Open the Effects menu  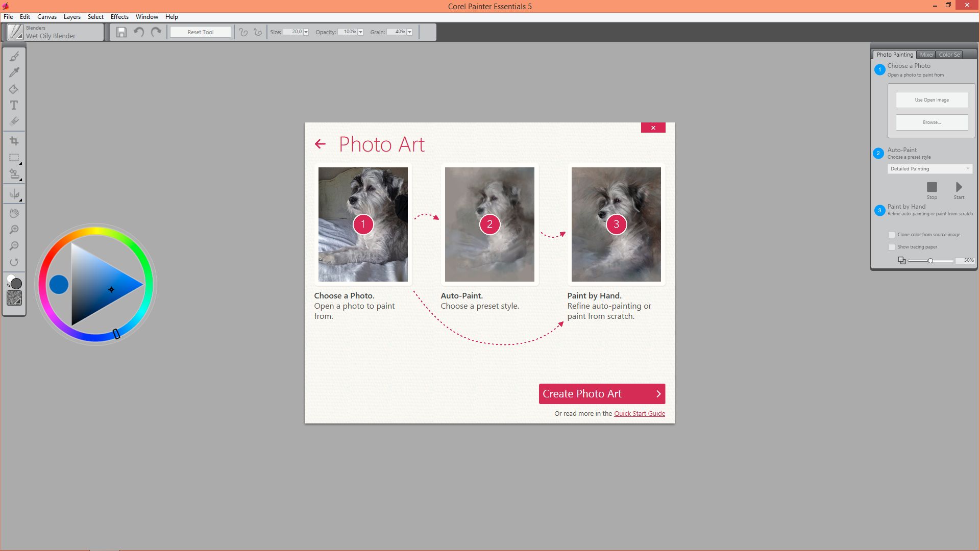point(119,17)
